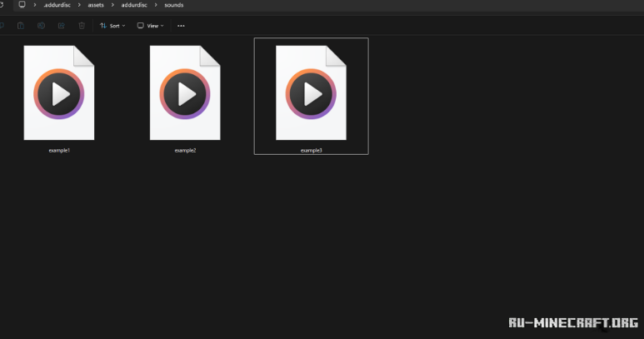This screenshot has width=644, height=339.
Task: Click the Paste clipboard icon in toolbar
Action: 20,26
